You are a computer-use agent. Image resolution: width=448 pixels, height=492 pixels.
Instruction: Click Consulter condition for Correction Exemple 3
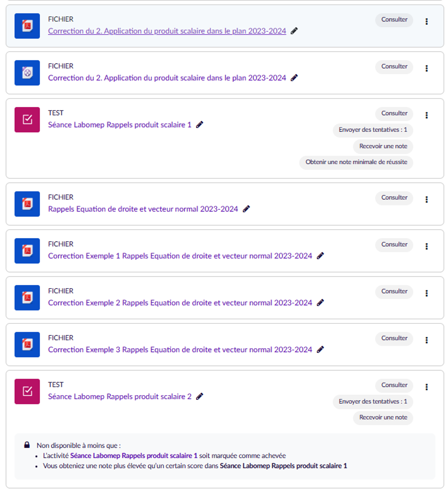[394, 338]
